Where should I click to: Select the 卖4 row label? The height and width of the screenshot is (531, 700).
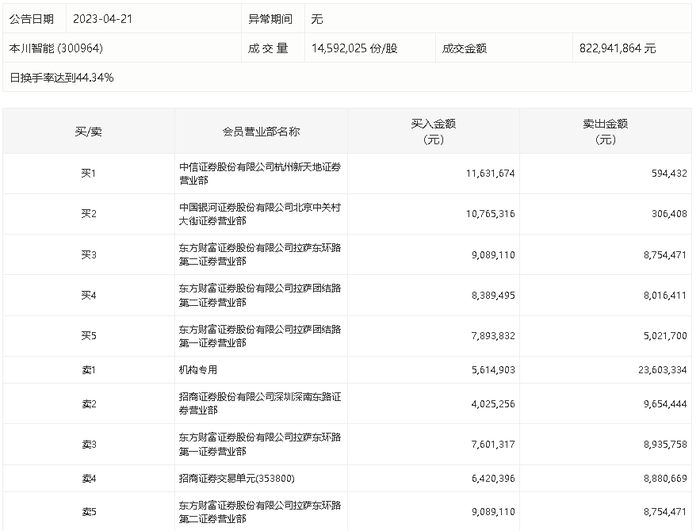89,478
